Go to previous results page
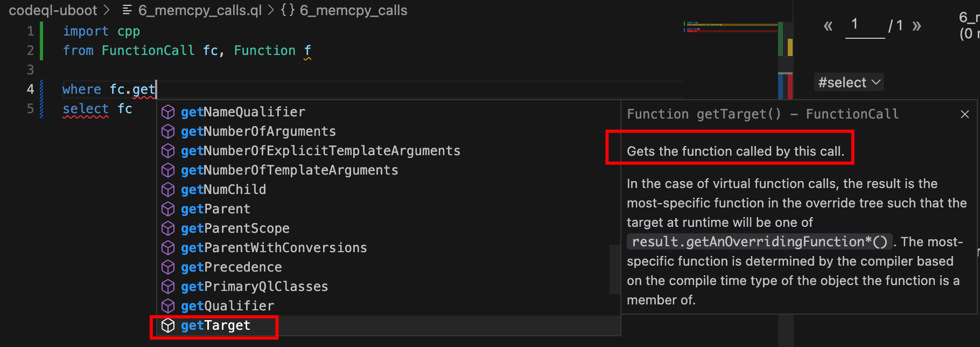Viewport: 980px width, 347px height. click(828, 25)
